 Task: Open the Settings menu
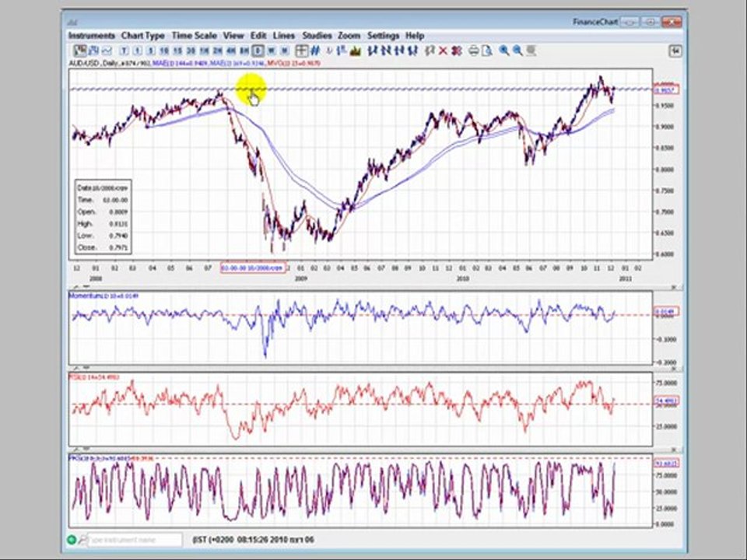(x=383, y=36)
